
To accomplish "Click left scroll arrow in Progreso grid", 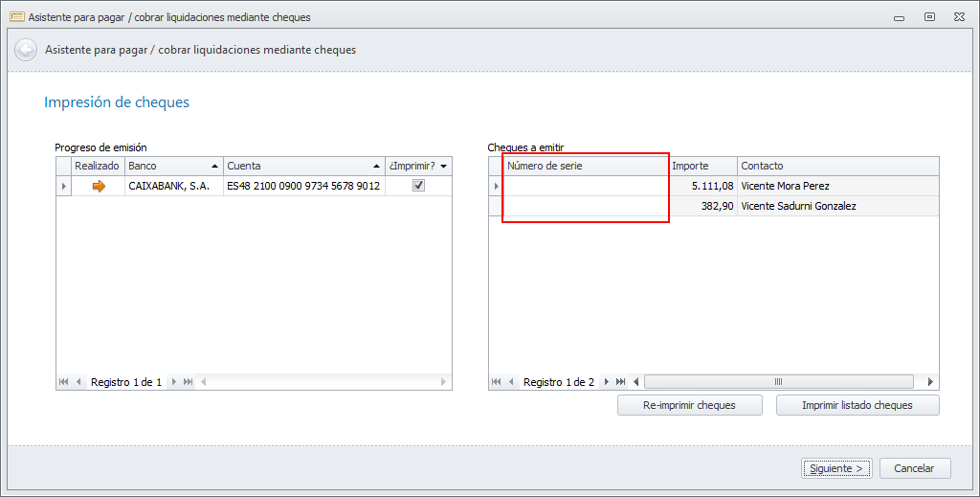I will (204, 381).
